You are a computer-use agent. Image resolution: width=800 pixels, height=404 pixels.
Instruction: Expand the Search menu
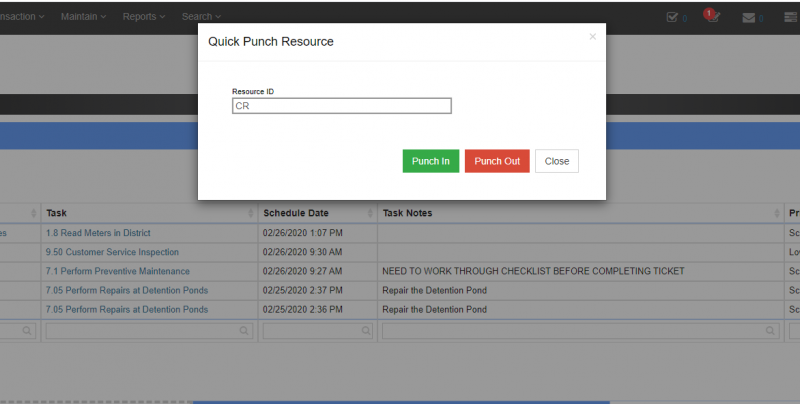click(x=201, y=17)
